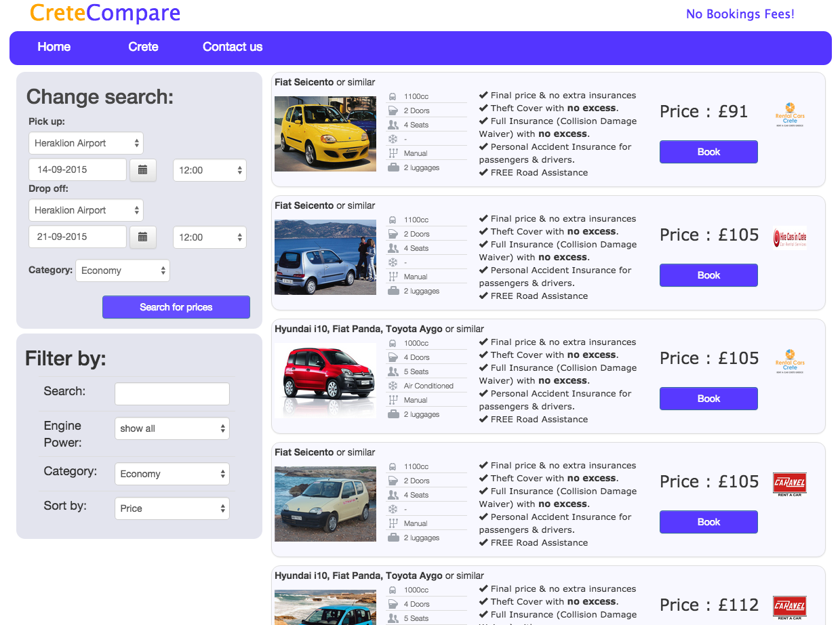Click the Hire Cars in Crete company logo
Screen dimensions: 840x625
[x=790, y=238]
